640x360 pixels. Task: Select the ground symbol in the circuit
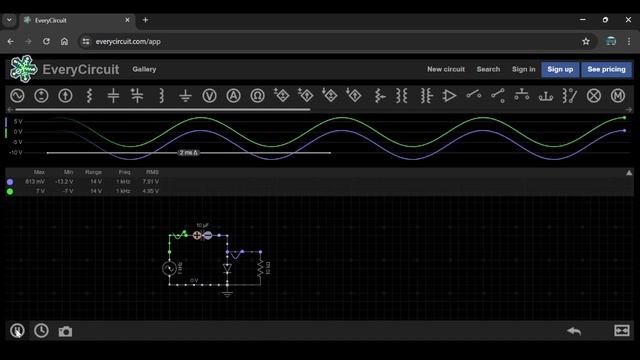(227, 293)
